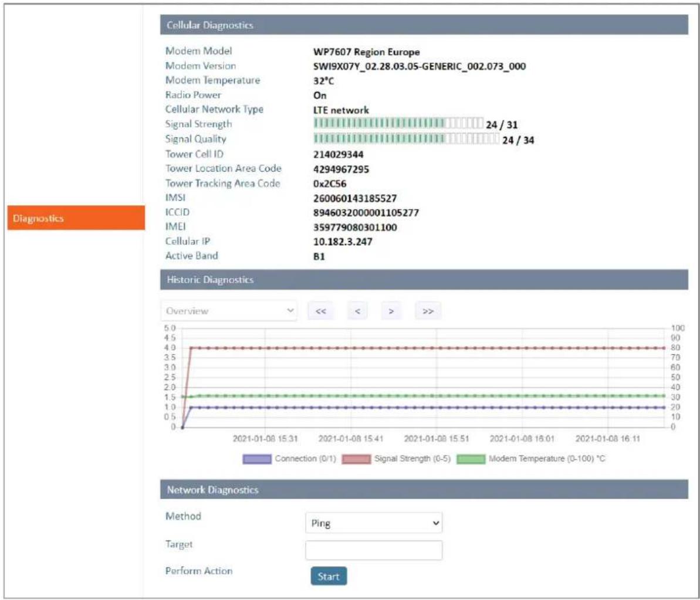Click the Radio Power value On
The height and width of the screenshot is (600, 700).
click(x=320, y=96)
